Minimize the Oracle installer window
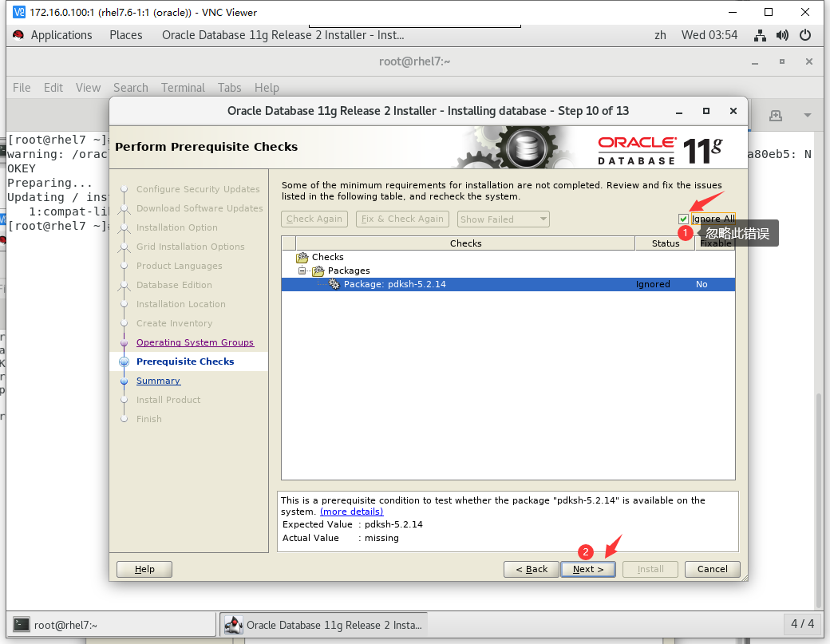Image resolution: width=830 pixels, height=644 pixels. click(679, 111)
